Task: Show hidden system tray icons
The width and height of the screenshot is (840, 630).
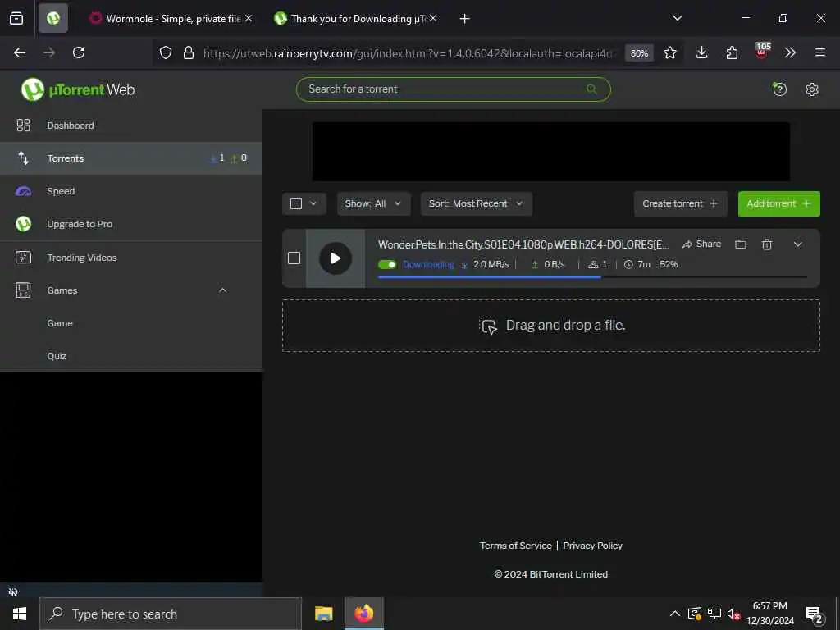Action: tap(675, 614)
